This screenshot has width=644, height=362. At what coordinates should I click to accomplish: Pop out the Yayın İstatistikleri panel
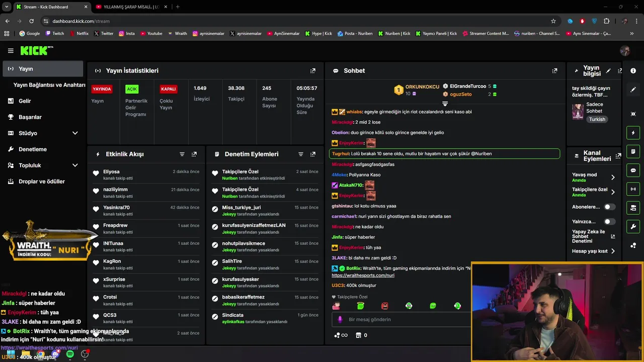(x=313, y=71)
